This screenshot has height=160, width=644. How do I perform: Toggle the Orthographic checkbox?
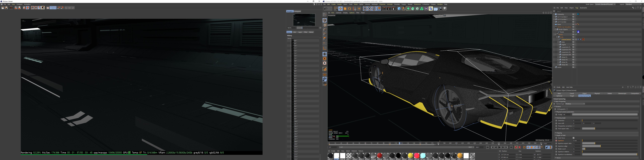[x=567, y=109]
